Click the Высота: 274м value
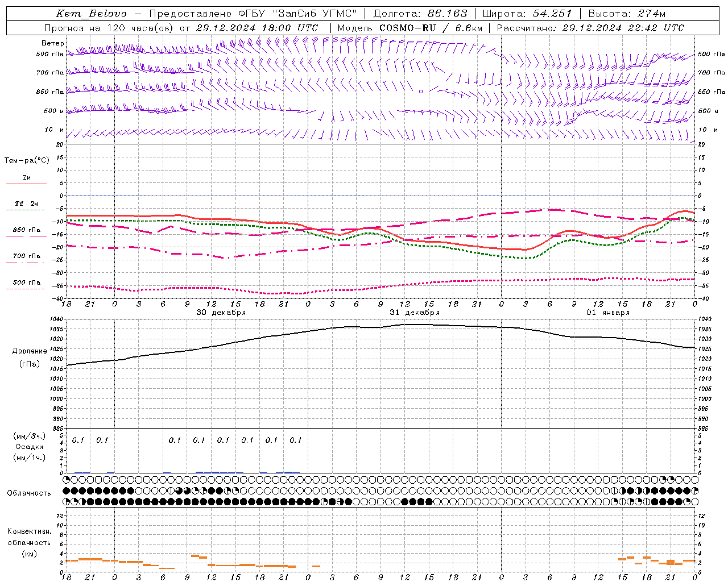 [627, 14]
